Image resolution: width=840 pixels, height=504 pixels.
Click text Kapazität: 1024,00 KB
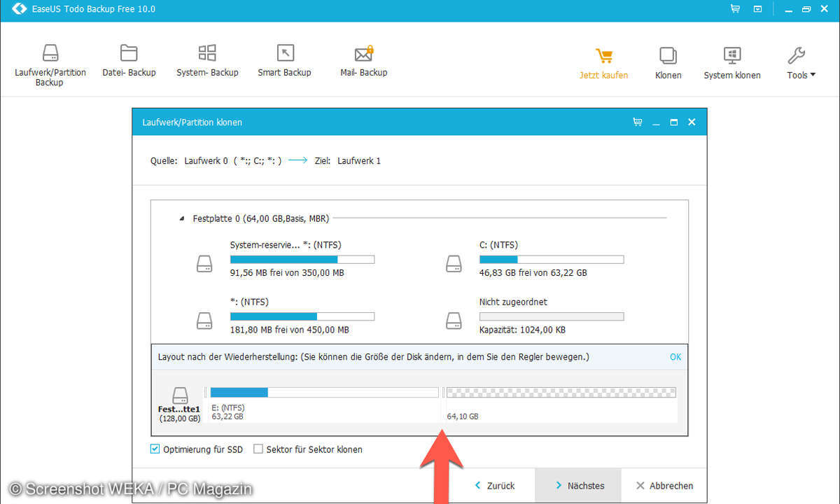point(524,330)
